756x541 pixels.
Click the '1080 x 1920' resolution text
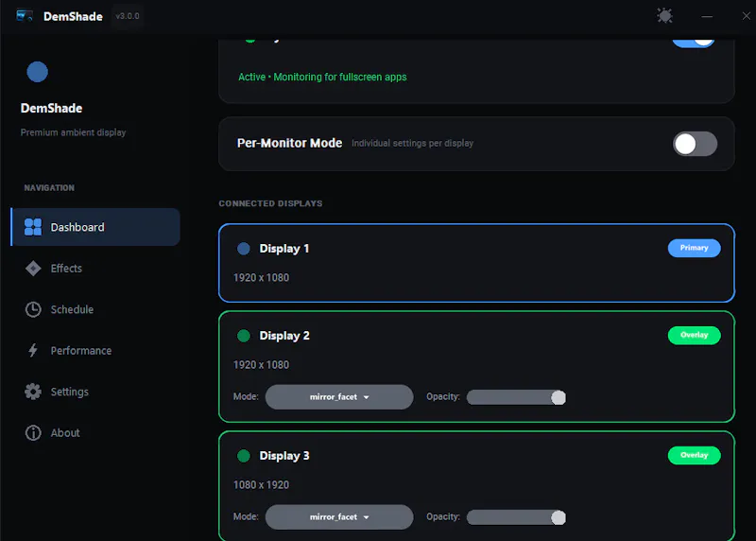(261, 485)
